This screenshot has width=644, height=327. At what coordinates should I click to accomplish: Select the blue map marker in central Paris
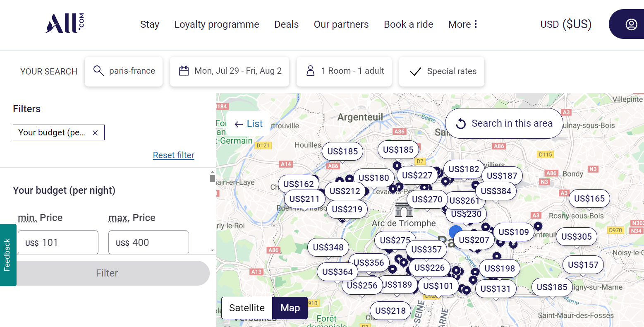456,232
